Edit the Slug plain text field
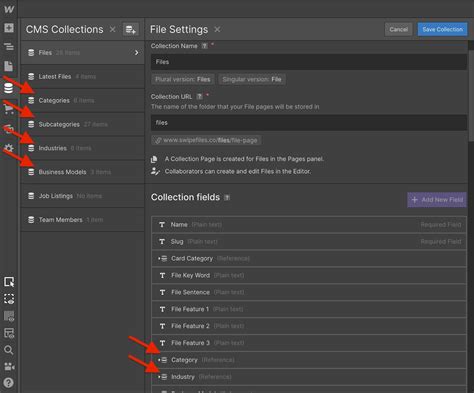474x393 pixels. click(x=309, y=241)
